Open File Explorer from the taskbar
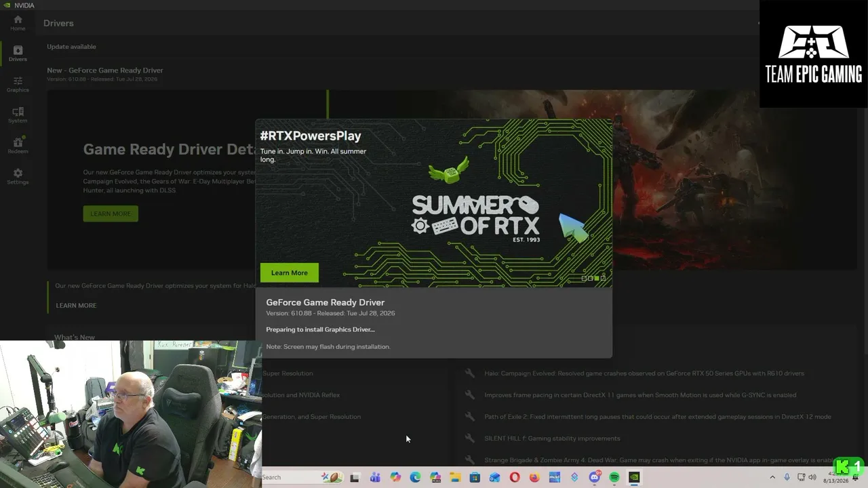 (x=455, y=477)
